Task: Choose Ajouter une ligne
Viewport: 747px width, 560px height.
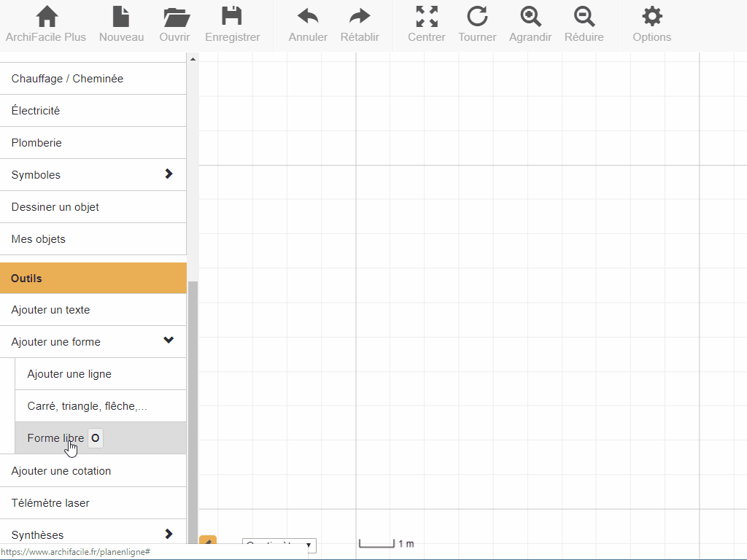Action: click(69, 374)
